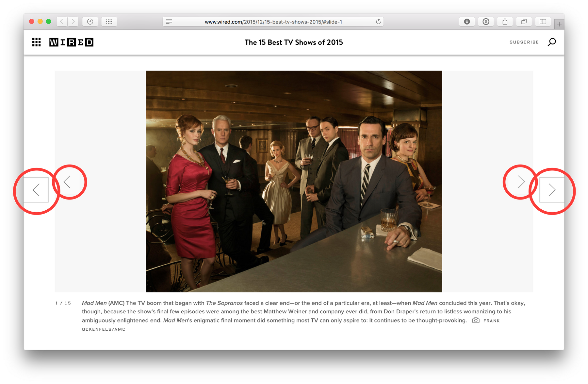Click the SUBSCRIBE link

(x=524, y=42)
